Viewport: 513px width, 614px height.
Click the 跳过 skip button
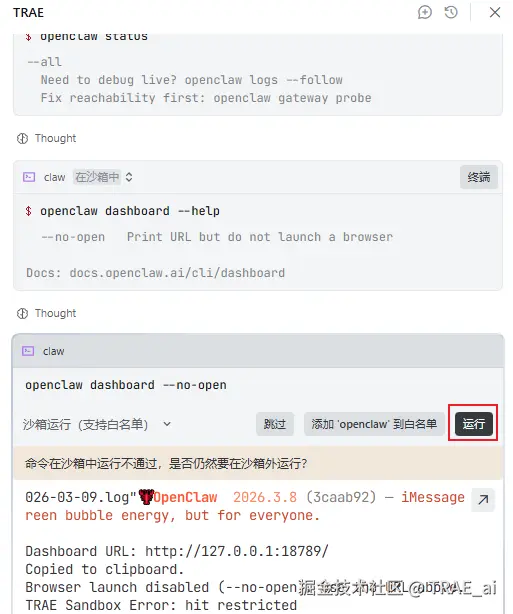pyautogui.click(x=275, y=424)
